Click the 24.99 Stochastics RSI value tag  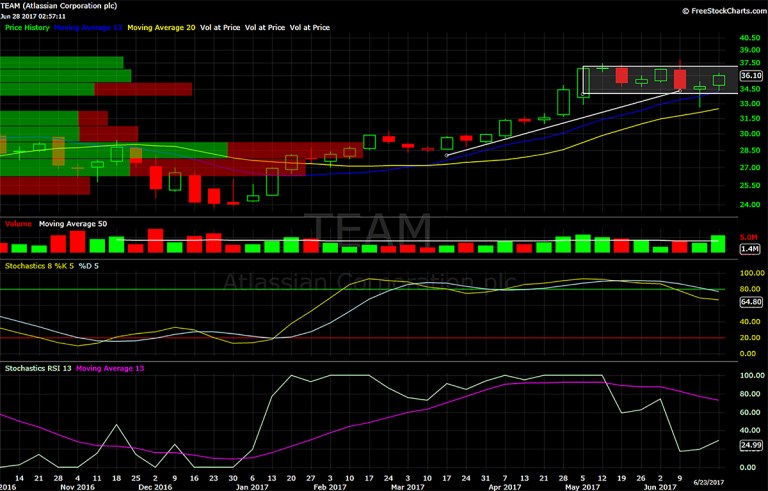click(751, 445)
